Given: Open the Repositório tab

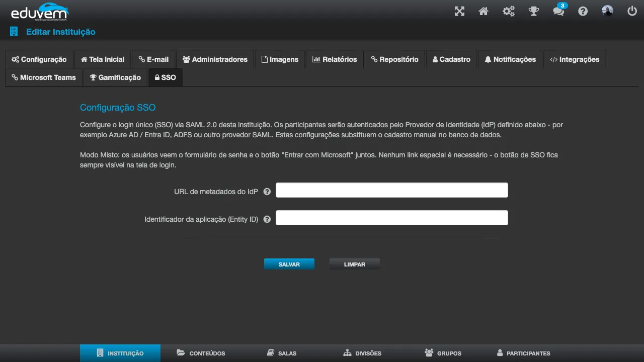Looking at the screenshot, I should (x=395, y=59).
